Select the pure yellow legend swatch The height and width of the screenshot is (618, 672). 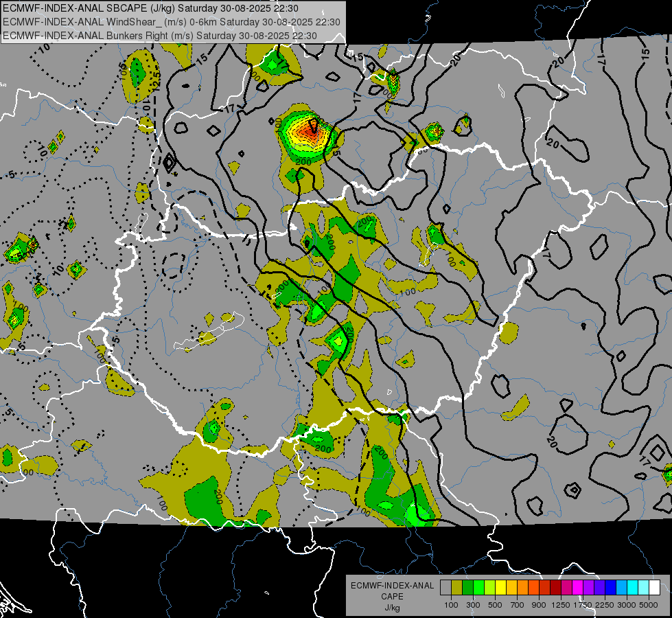pos(500,588)
